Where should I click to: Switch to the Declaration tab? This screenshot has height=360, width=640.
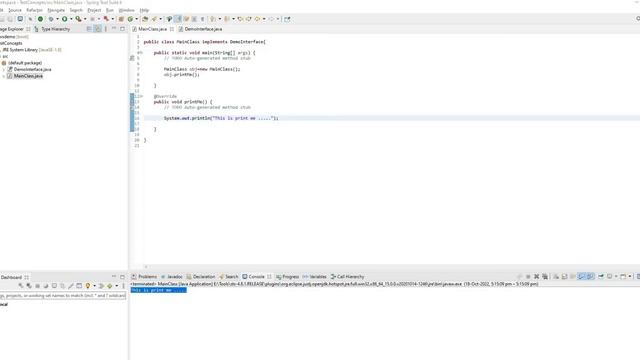pos(201,277)
